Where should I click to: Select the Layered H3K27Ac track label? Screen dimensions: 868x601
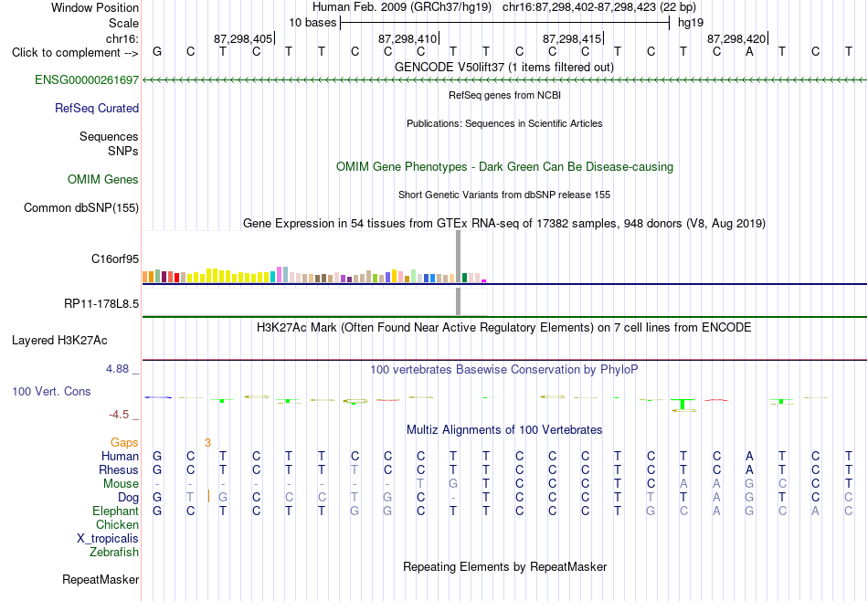[x=59, y=341]
